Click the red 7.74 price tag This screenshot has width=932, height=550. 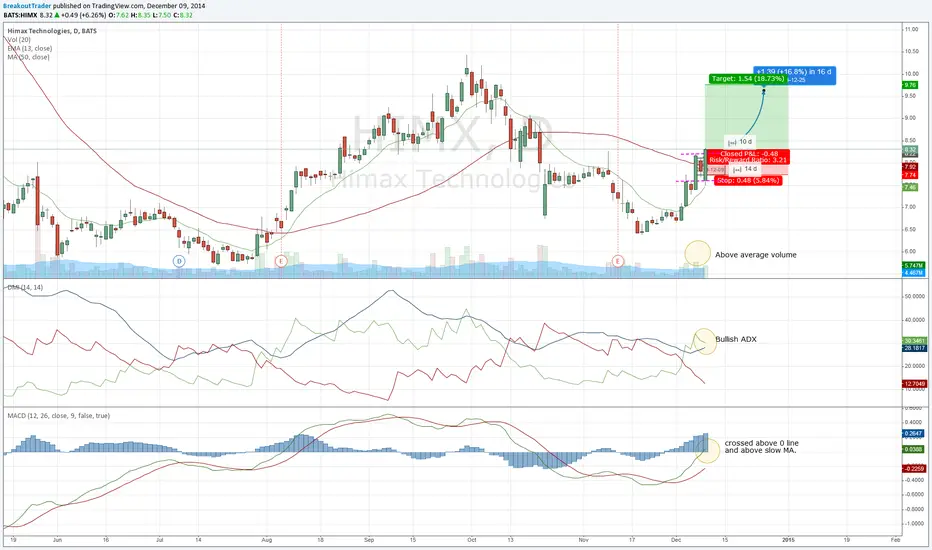click(x=910, y=175)
